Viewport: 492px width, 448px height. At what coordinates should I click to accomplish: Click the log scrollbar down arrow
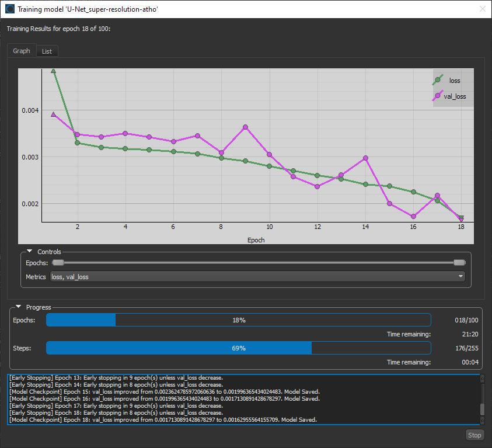482,421
